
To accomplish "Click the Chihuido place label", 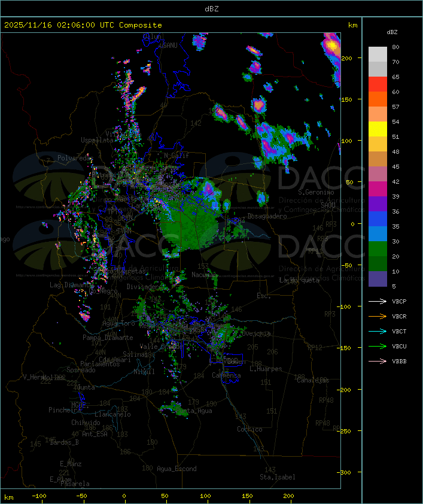I will tap(86, 423).
